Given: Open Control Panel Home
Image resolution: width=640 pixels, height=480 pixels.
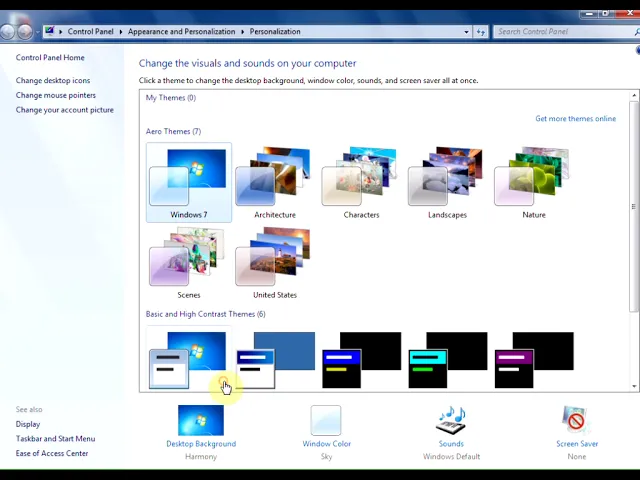Looking at the screenshot, I should point(50,58).
